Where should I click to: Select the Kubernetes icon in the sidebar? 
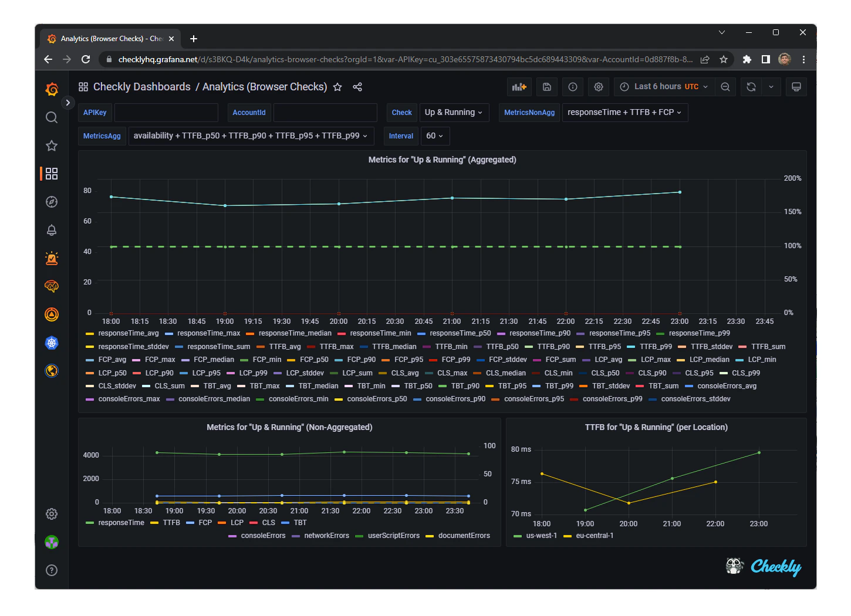click(52, 343)
